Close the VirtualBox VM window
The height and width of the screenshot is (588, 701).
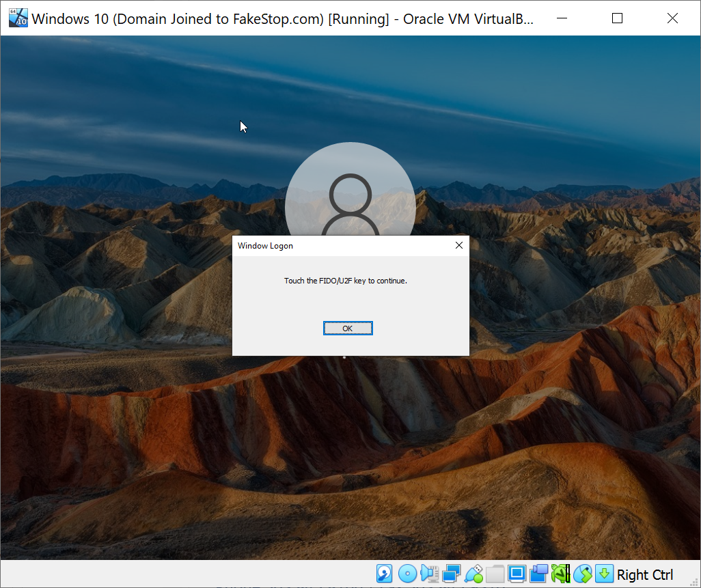[x=672, y=18]
